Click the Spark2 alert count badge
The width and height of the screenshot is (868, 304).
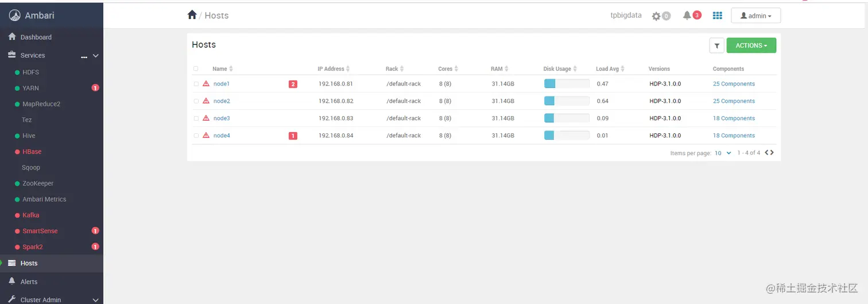pyautogui.click(x=95, y=247)
